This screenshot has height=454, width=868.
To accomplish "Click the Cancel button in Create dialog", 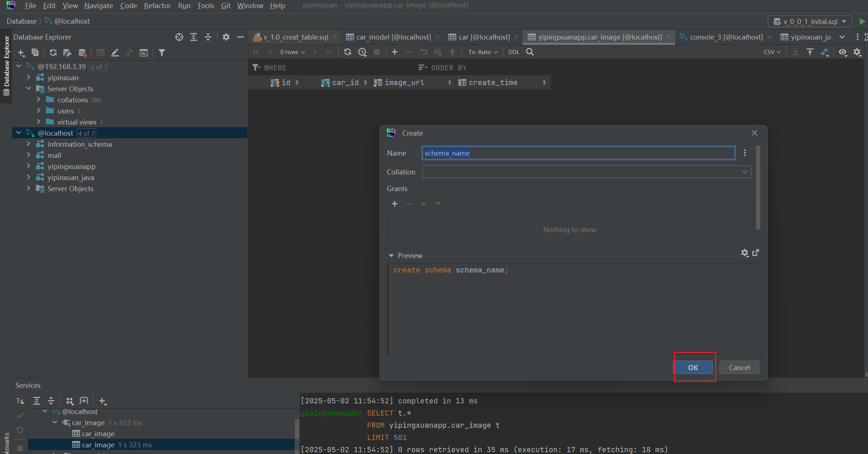I will coord(739,367).
